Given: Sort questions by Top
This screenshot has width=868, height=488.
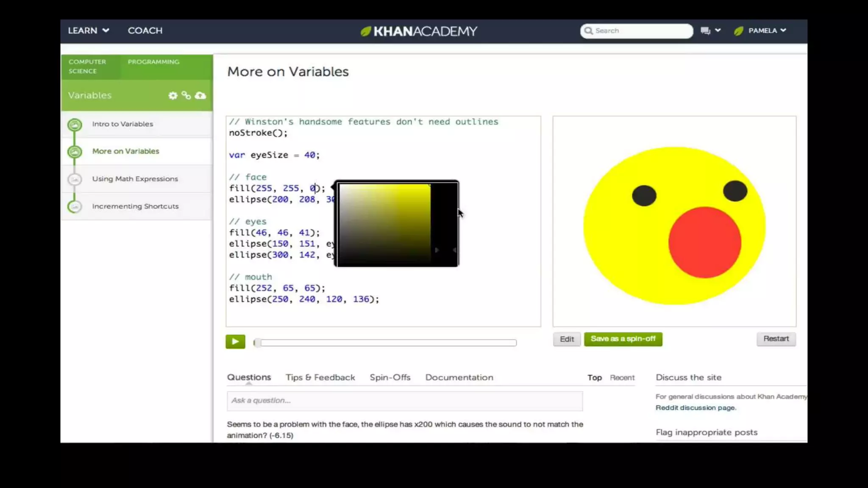Looking at the screenshot, I should (594, 378).
